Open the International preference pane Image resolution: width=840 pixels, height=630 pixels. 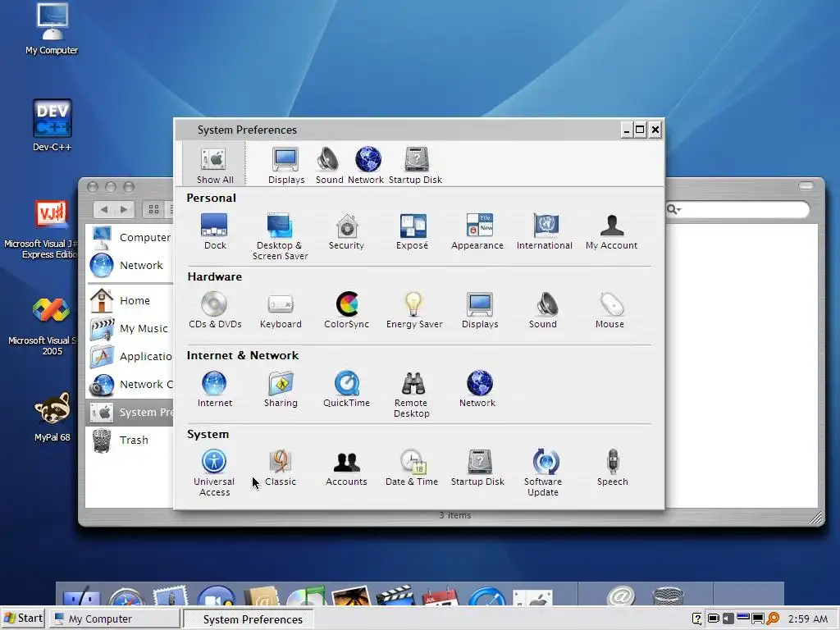(x=545, y=231)
